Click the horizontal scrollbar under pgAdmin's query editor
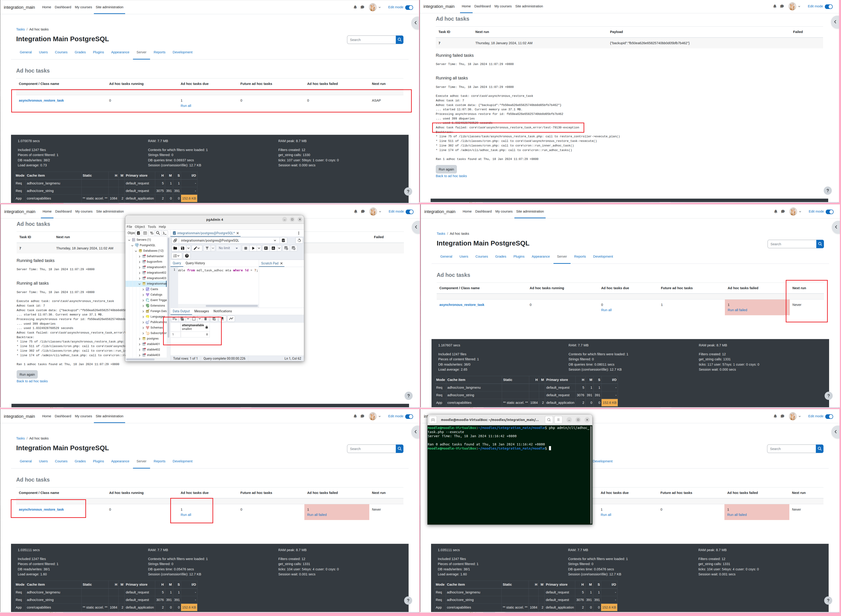841x616 pixels. [232, 306]
